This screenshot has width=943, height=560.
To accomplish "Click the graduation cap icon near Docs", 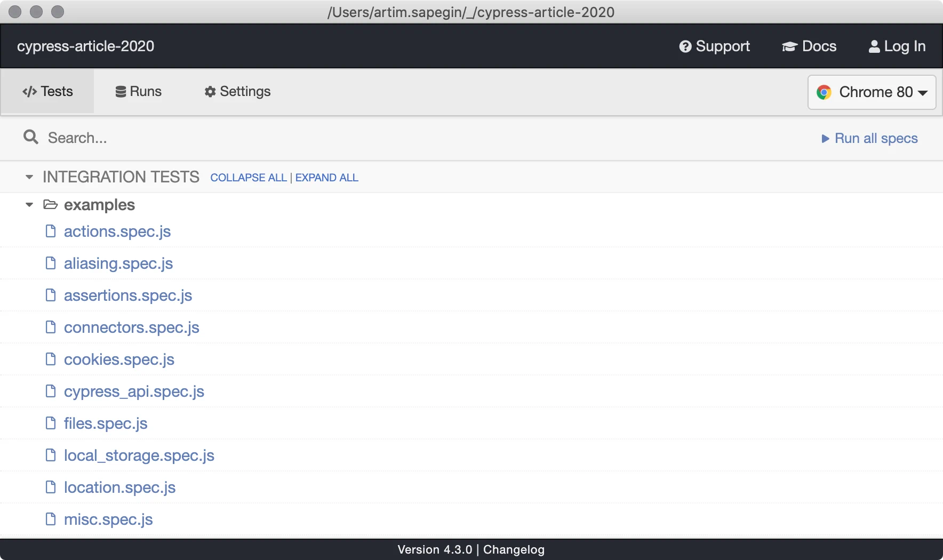I will click(x=790, y=46).
